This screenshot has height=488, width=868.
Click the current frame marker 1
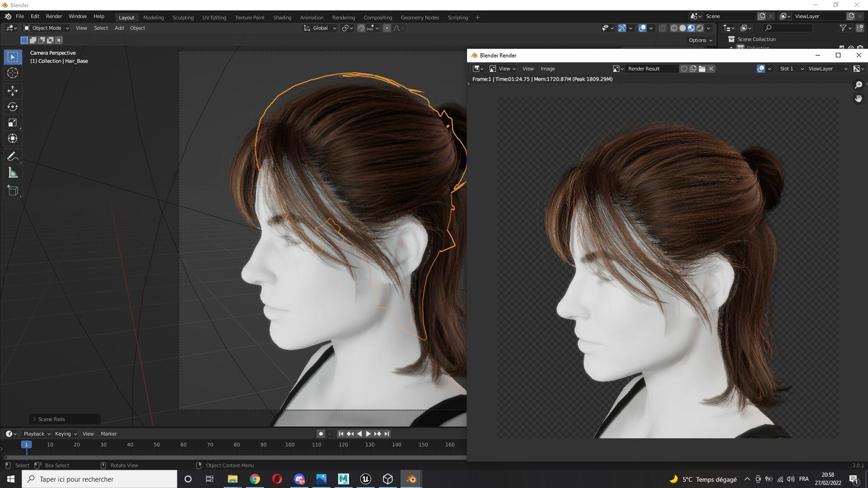(27, 445)
